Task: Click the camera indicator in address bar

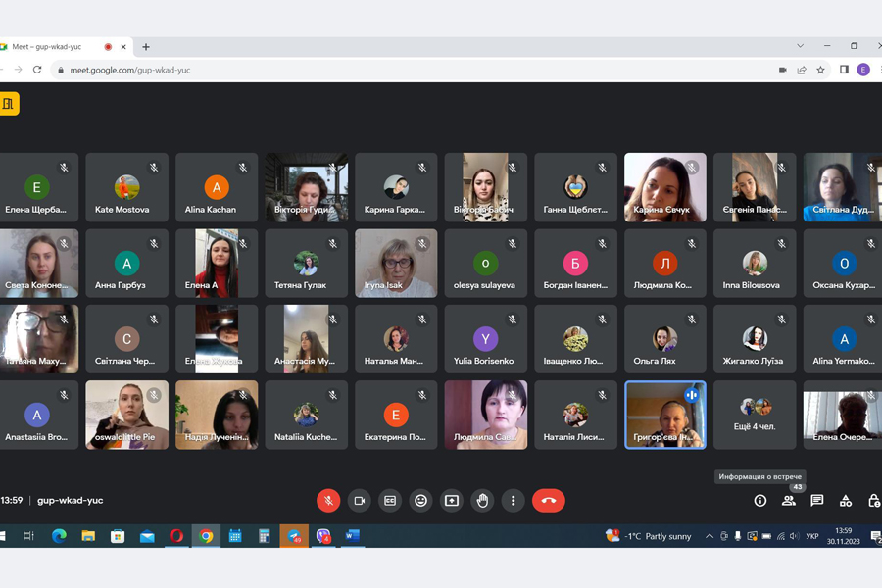Action: click(x=782, y=70)
